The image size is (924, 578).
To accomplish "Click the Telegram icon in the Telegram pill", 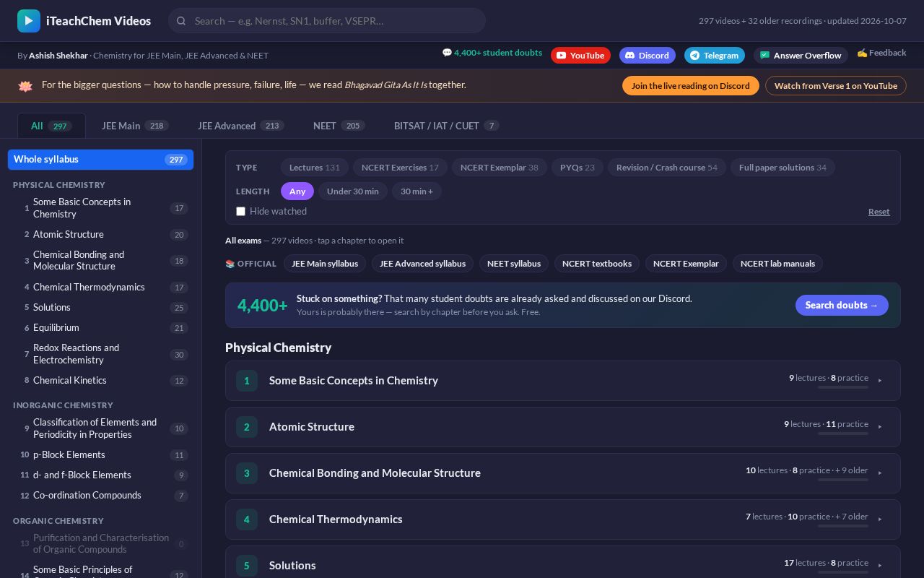I will click(x=694, y=56).
